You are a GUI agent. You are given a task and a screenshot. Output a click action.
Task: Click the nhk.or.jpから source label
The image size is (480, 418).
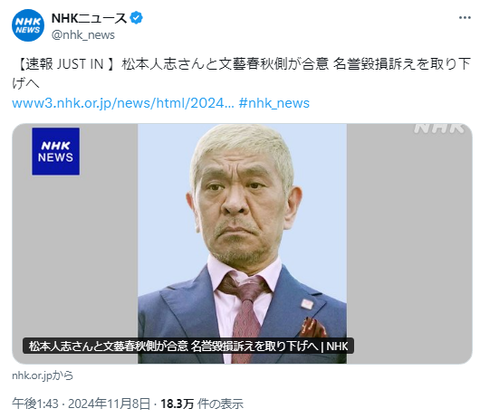(43, 376)
